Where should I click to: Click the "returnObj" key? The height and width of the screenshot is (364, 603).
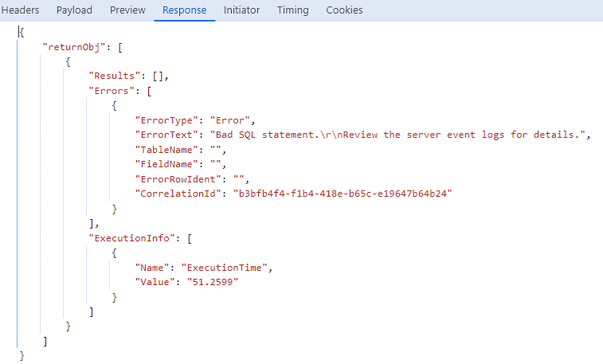pyautogui.click(x=74, y=47)
